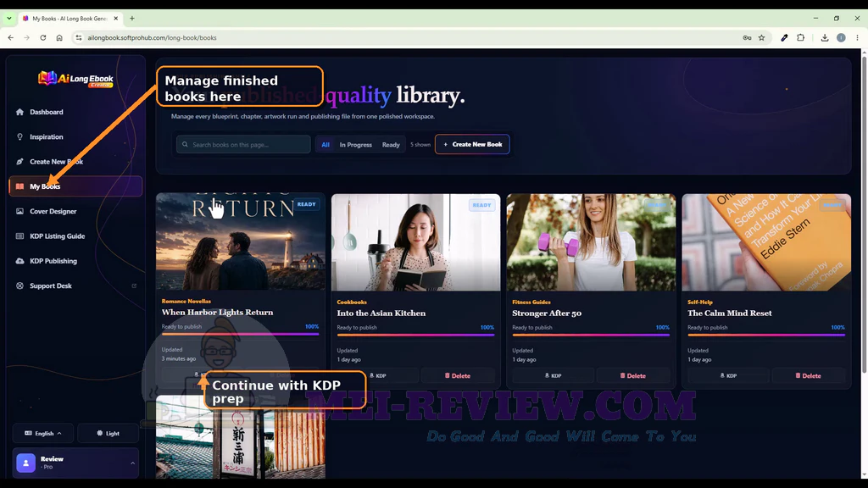This screenshot has width=868, height=488.
Task: Click the browser back arrow
Action: click(10, 37)
